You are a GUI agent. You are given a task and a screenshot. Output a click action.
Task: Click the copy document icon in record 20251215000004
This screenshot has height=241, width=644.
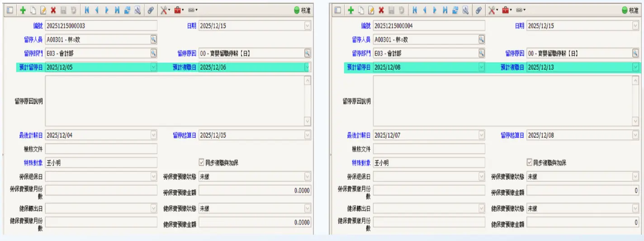point(361,10)
